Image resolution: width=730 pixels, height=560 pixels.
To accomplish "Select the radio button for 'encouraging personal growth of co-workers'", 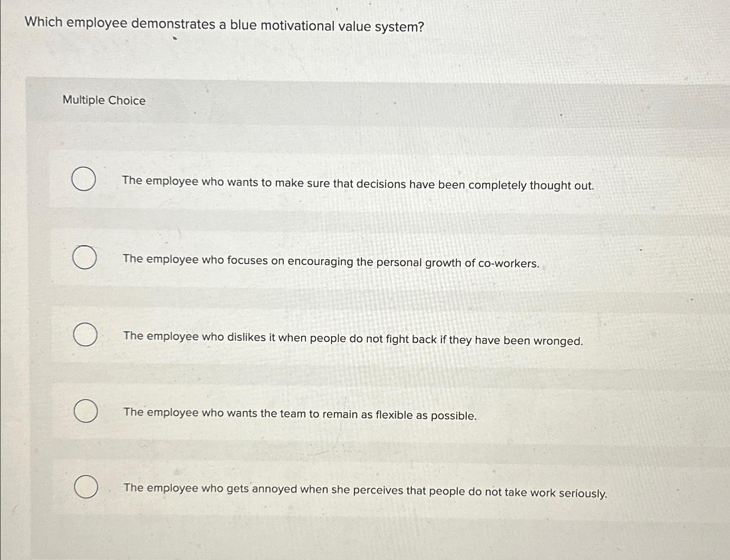I will 85,257.
